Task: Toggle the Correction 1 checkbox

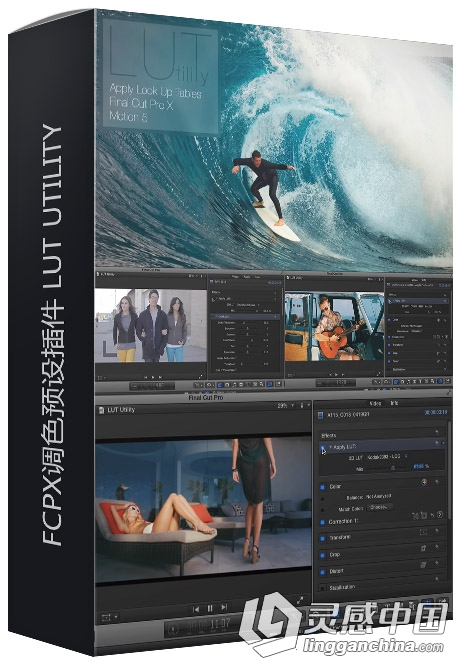Action: coord(322,522)
